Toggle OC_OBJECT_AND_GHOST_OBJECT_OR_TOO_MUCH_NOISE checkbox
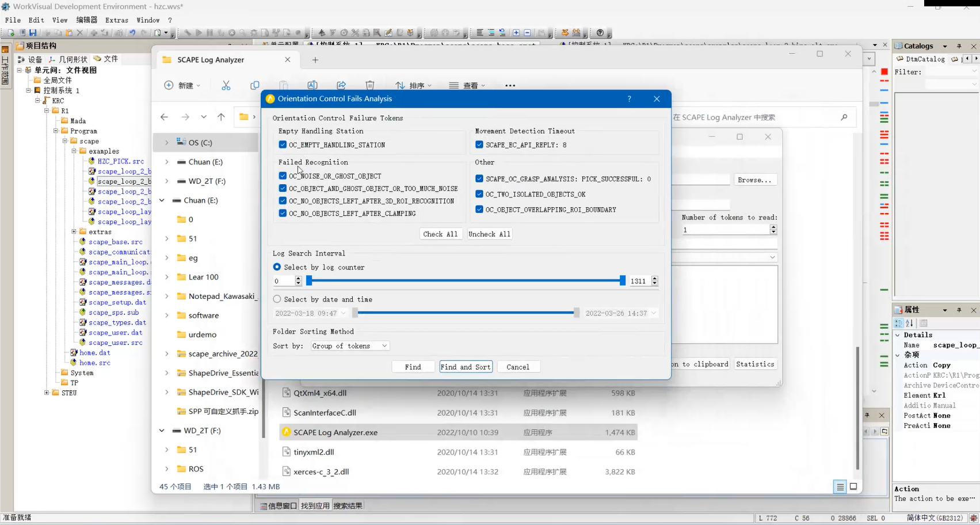This screenshot has height=525, width=980. [x=283, y=188]
